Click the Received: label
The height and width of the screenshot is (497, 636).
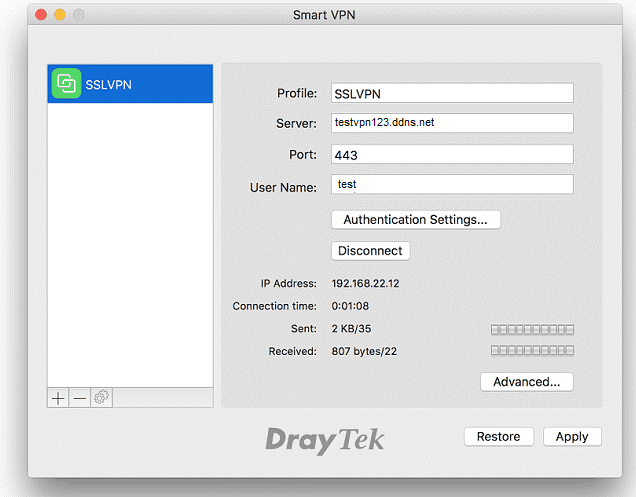tap(292, 351)
